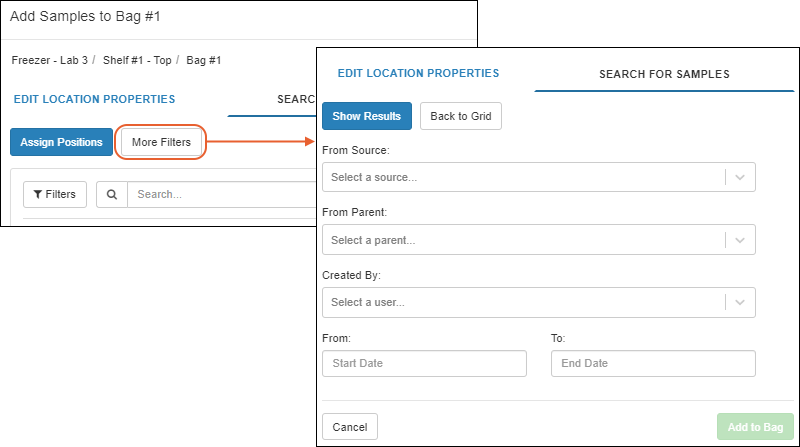Switch to Search For Samples tab

664,74
